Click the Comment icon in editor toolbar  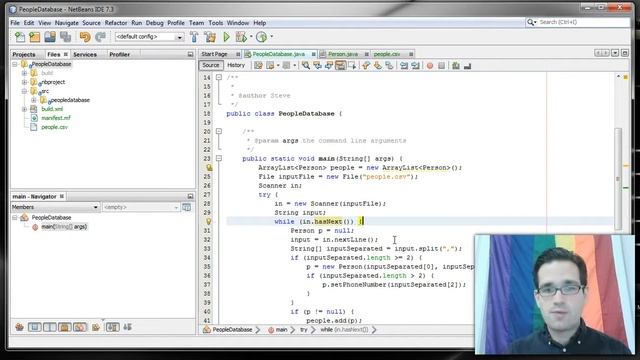456,65
